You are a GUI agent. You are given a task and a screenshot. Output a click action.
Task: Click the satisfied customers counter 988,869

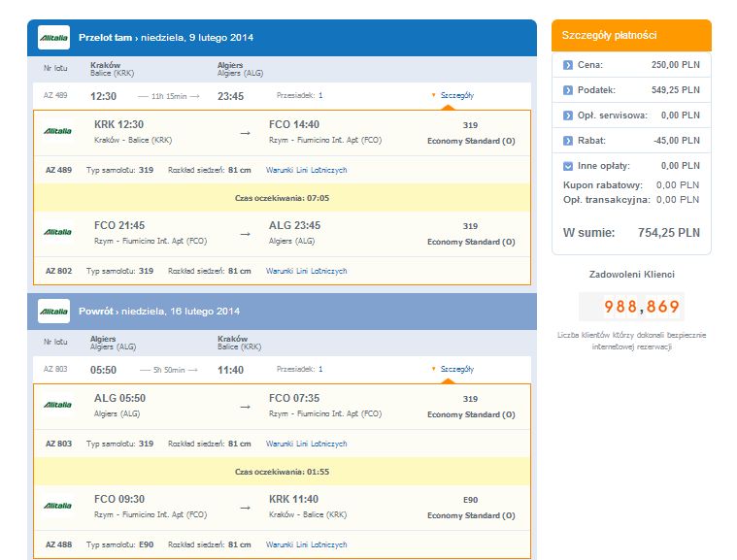632,307
